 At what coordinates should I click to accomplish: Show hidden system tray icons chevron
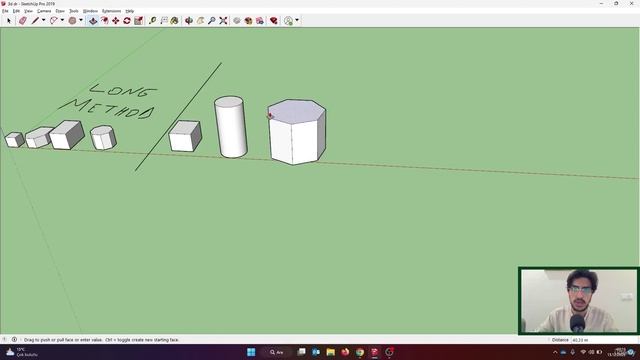(x=555, y=352)
